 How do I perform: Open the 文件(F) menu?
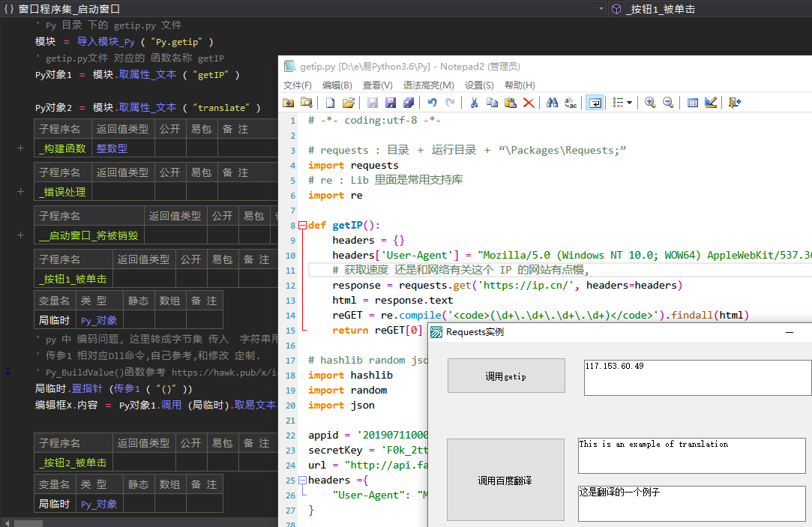click(x=297, y=85)
